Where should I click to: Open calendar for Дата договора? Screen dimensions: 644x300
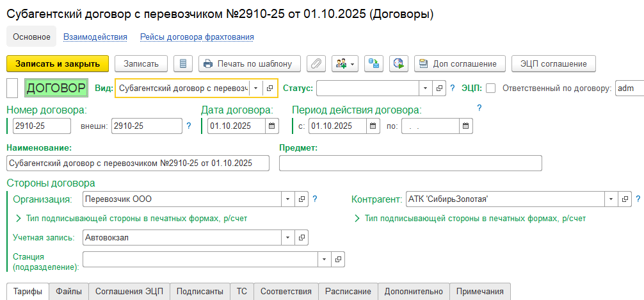click(273, 126)
